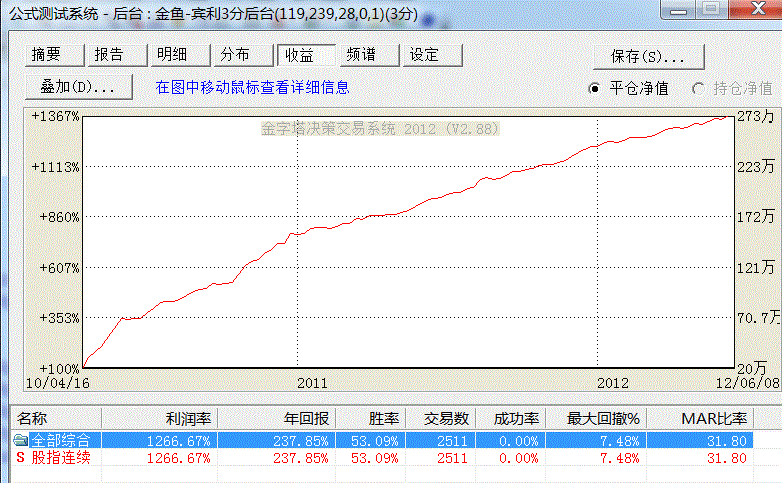
Task: Select the 分布 distribution tab
Action: 242,55
